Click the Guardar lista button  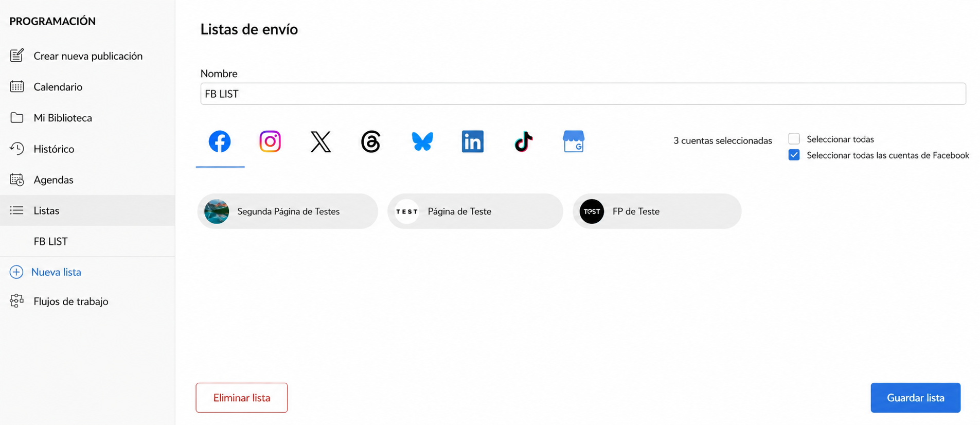(915, 398)
